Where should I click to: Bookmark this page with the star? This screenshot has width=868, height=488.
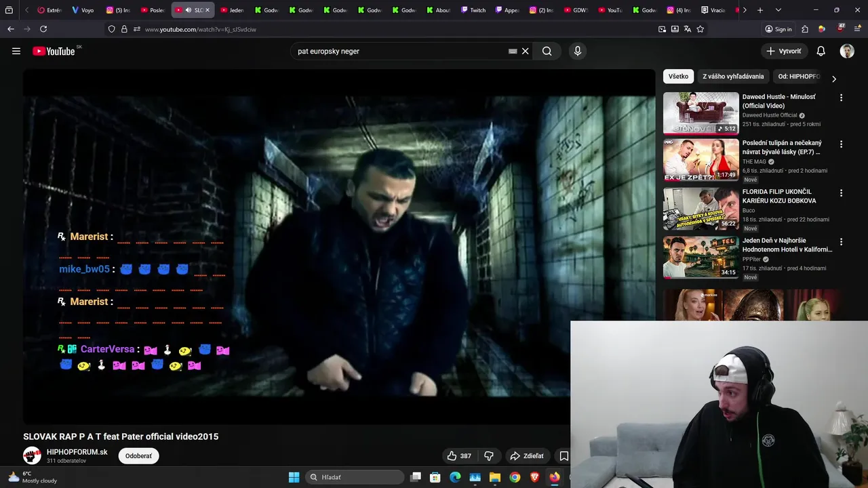701,29
